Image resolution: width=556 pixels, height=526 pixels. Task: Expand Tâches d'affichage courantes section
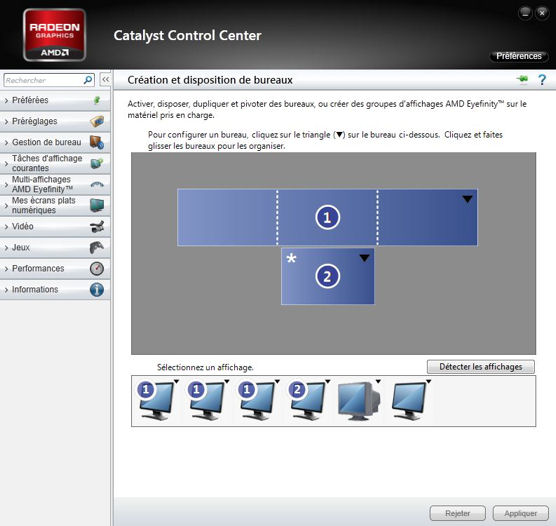pyautogui.click(x=55, y=163)
